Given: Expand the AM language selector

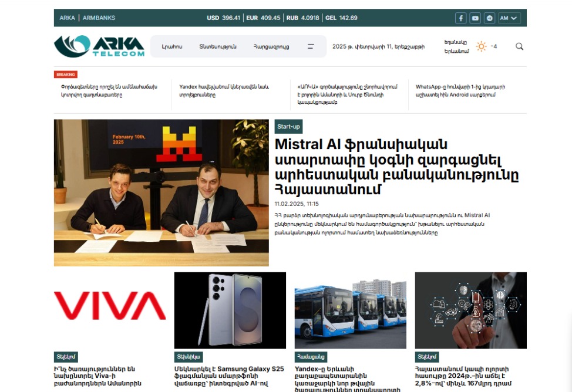Looking at the screenshot, I should coord(509,18).
